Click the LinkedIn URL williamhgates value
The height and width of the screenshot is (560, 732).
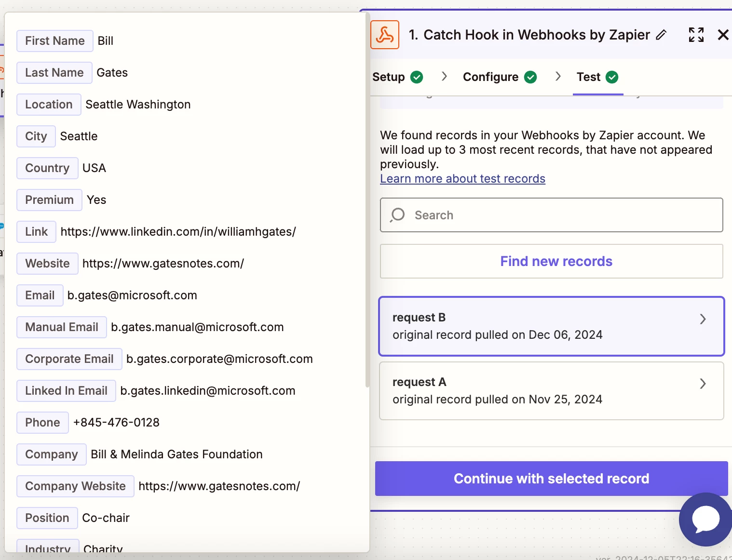point(178,232)
